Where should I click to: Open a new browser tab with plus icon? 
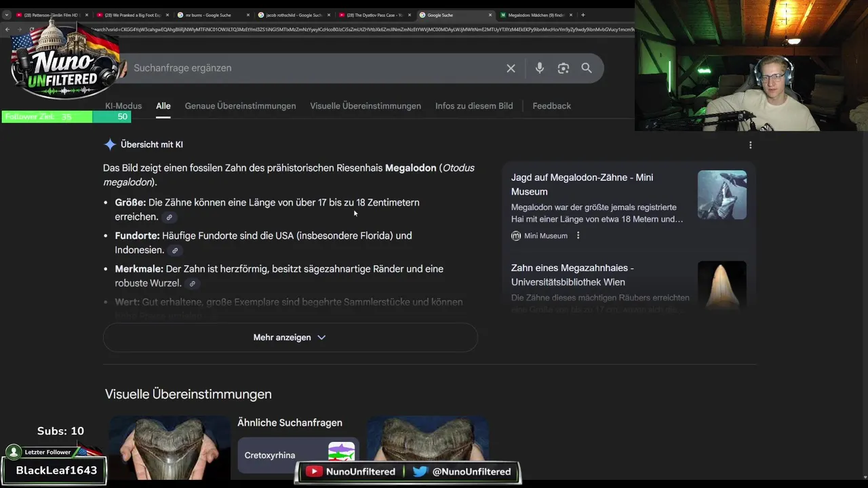[x=583, y=15]
